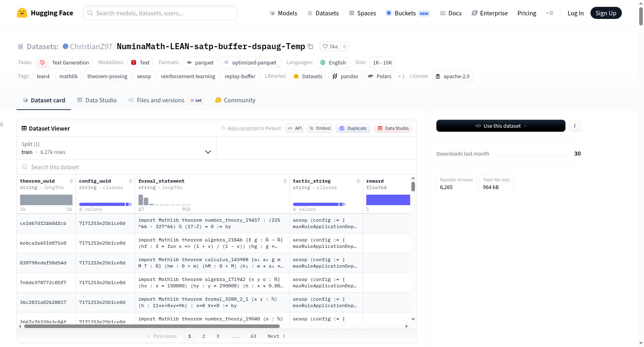
Task: Switch to the Dataset card tab
Action: coord(43,100)
